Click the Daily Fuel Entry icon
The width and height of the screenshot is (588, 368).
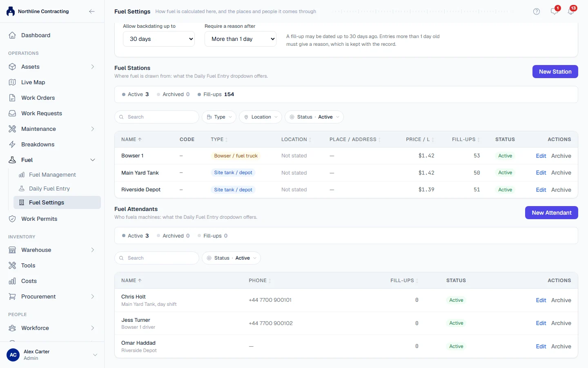[22, 188]
